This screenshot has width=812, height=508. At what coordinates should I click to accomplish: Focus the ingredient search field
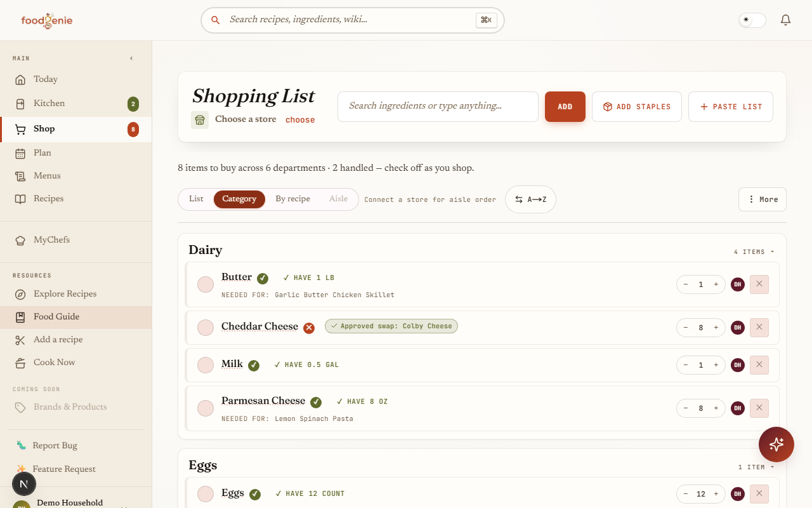tap(438, 107)
